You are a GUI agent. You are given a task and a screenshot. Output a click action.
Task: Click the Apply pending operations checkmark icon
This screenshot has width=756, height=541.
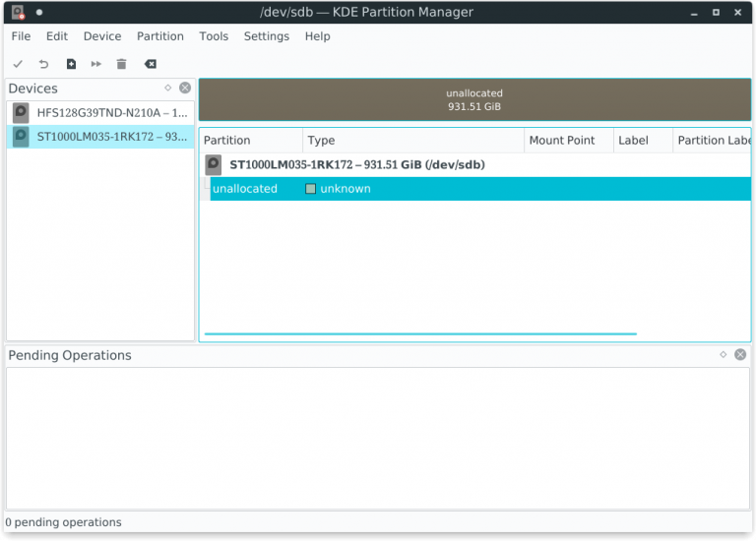tap(18, 64)
